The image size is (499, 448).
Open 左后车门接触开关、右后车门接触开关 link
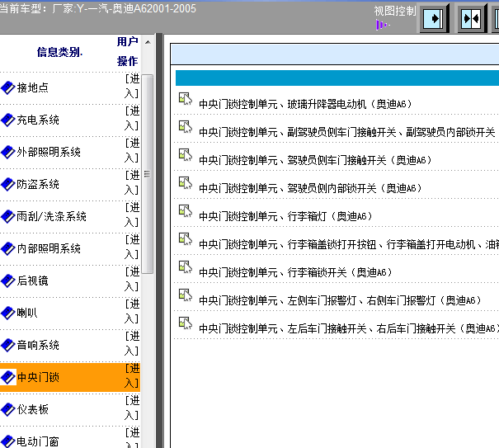click(x=349, y=328)
